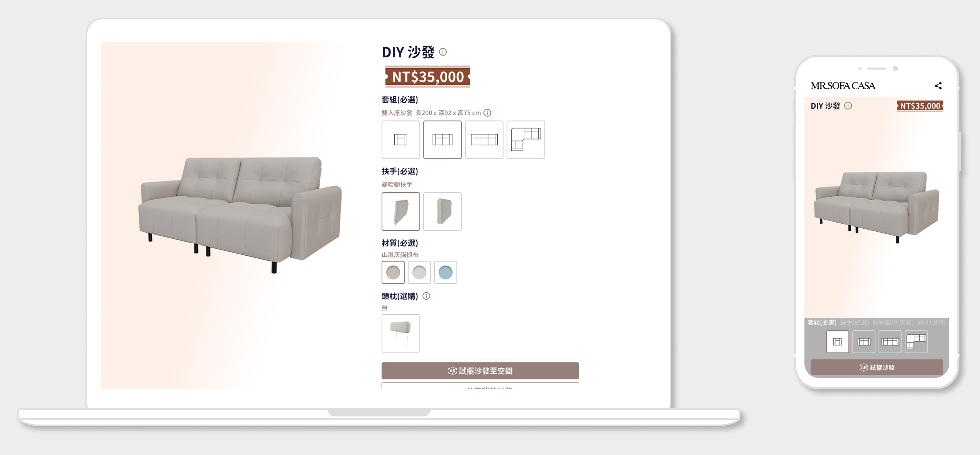
Task: Choose the two-seat sofa set option
Action: tap(442, 140)
